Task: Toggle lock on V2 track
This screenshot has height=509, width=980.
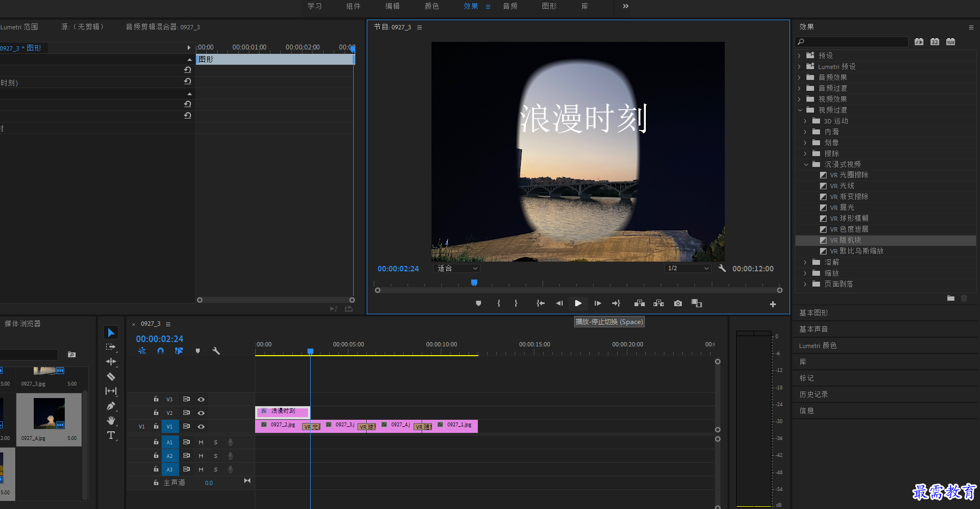Action: pyautogui.click(x=156, y=413)
